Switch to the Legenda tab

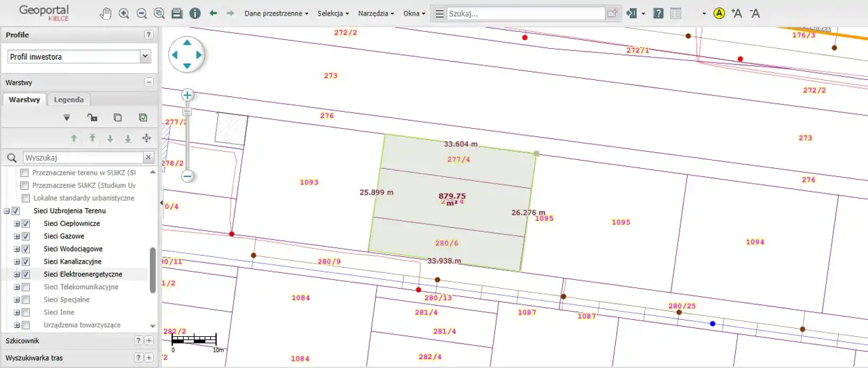[68, 100]
